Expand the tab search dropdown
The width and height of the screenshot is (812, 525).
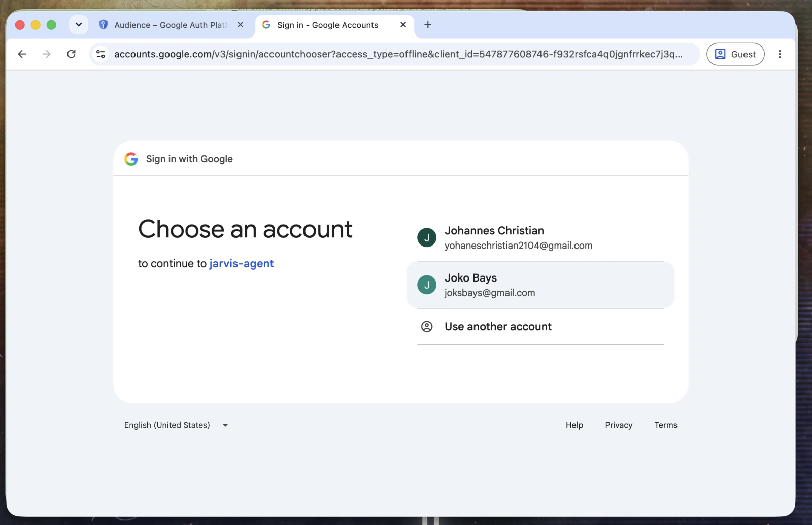pyautogui.click(x=79, y=24)
